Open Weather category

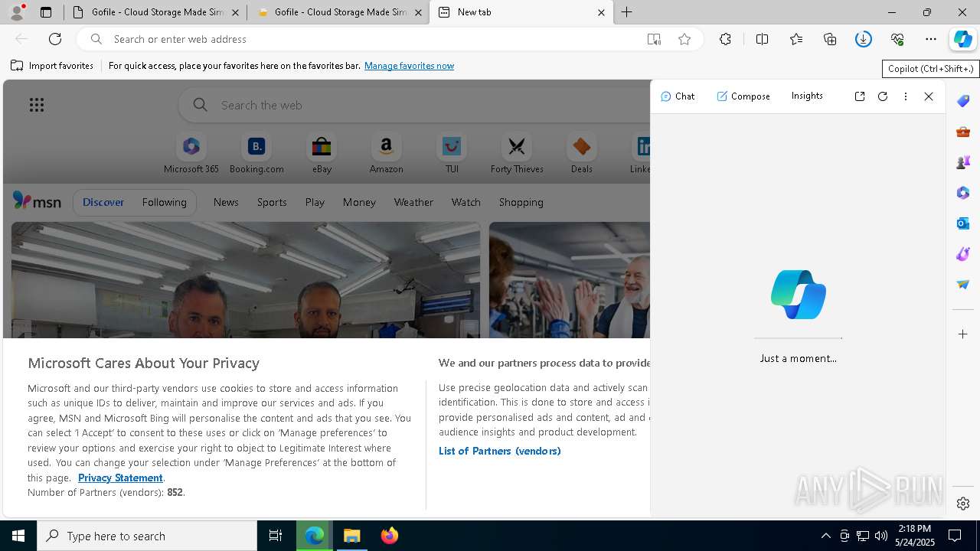pyautogui.click(x=413, y=202)
